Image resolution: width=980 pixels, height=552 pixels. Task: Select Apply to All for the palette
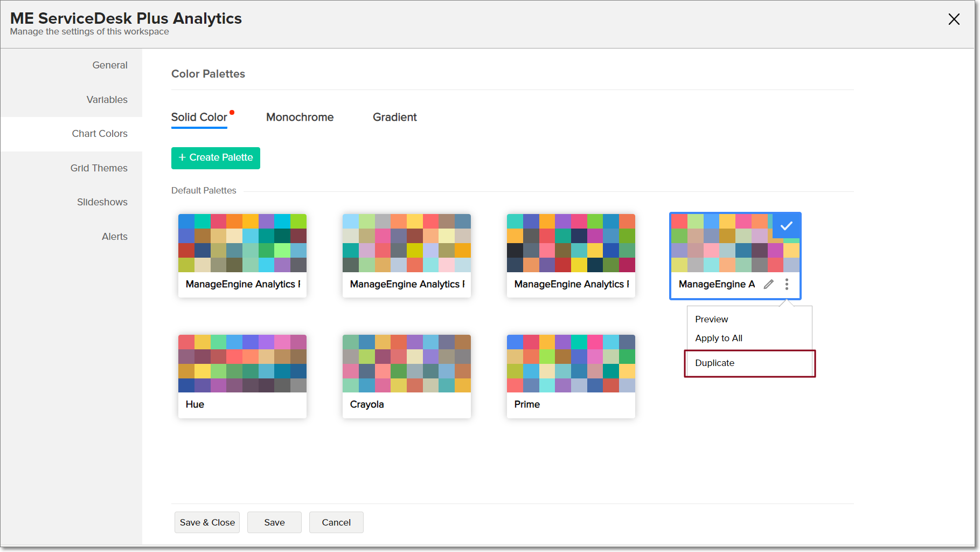tap(719, 338)
